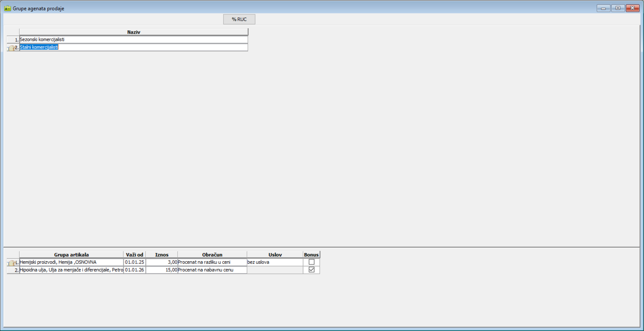Click the % RUC button

[239, 19]
